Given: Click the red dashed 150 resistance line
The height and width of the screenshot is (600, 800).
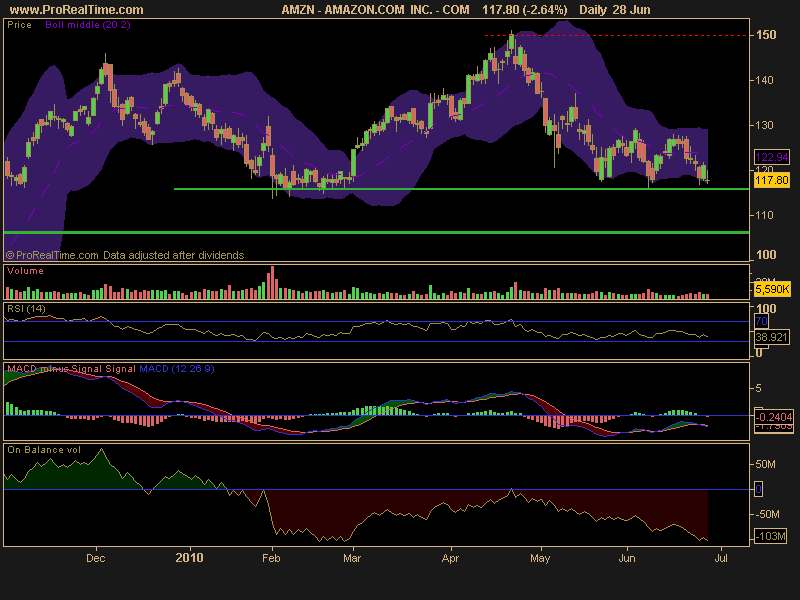Looking at the screenshot, I should [x=616, y=36].
